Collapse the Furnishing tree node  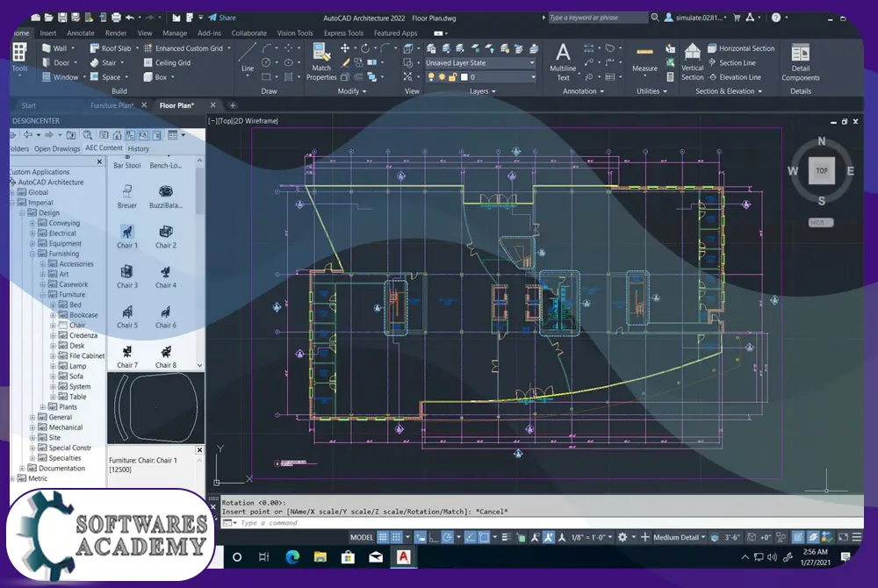click(x=32, y=254)
